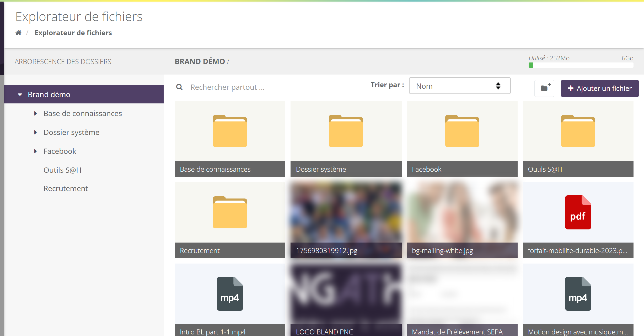
Task: Click the Utilisé : 252Mo label
Action: [549, 58]
